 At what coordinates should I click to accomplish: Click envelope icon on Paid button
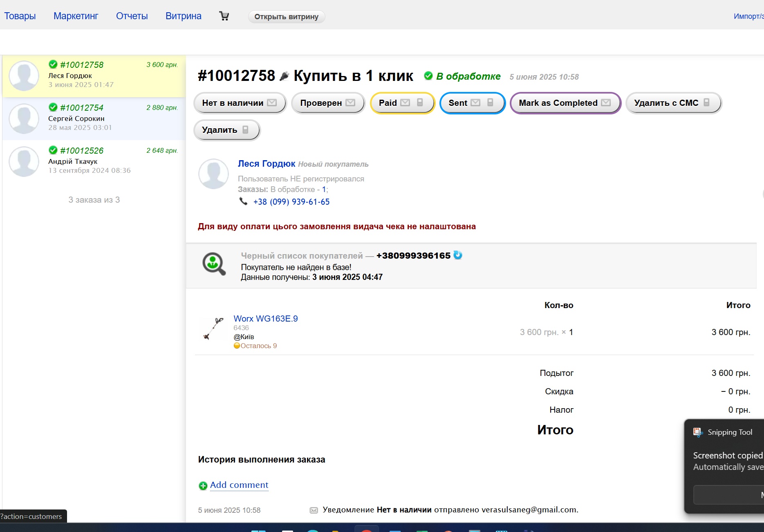(x=405, y=103)
